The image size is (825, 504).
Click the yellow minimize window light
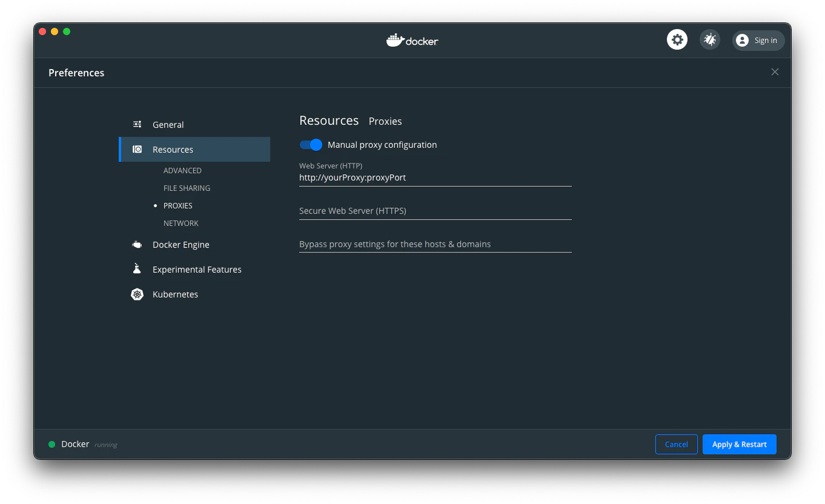(x=55, y=31)
